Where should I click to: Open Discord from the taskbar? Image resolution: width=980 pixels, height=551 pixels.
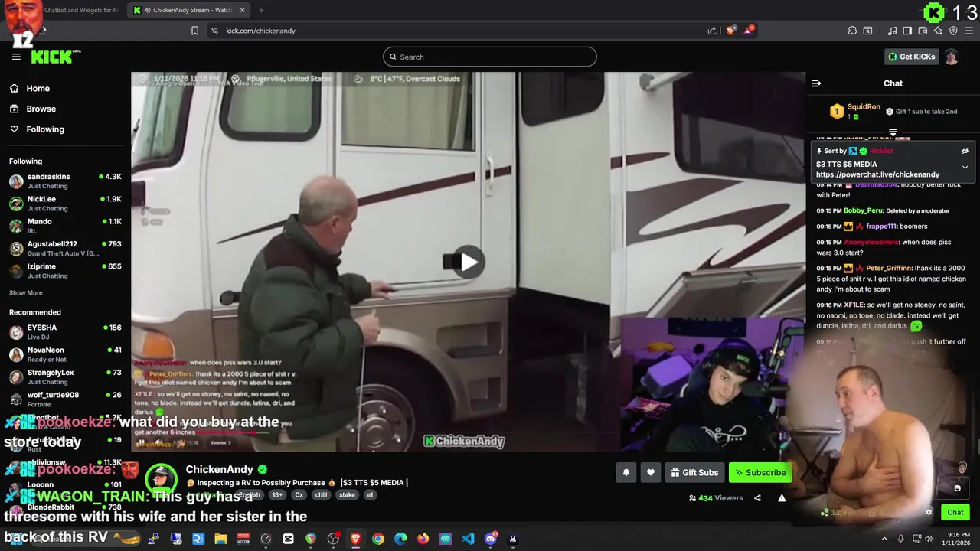[491, 539]
